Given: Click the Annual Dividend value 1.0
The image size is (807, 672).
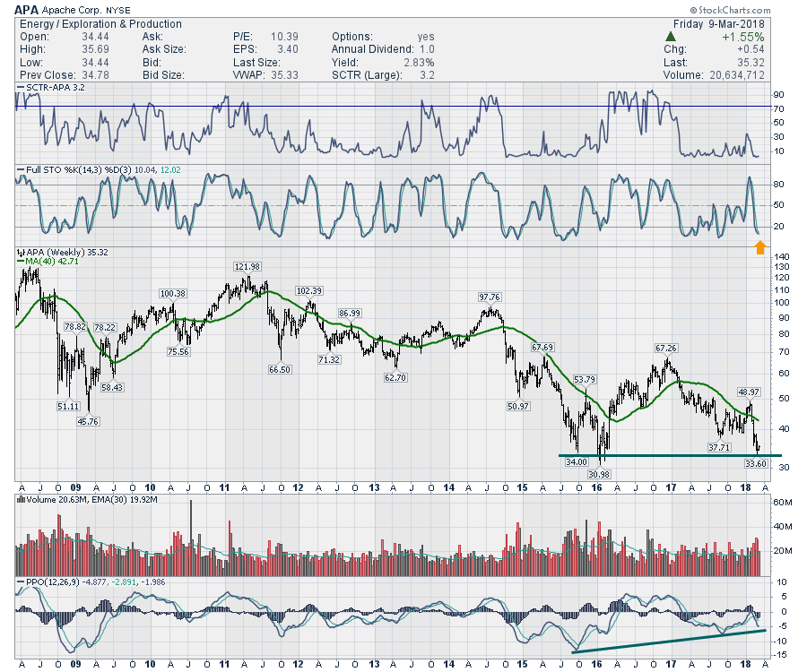Looking at the screenshot, I should [427, 49].
